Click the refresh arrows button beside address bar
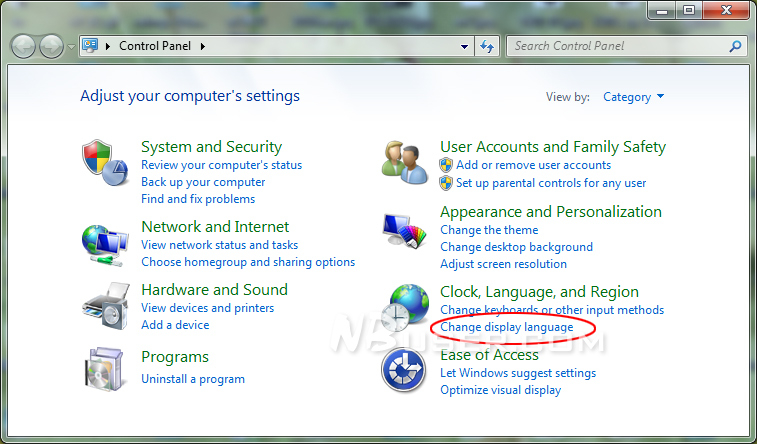This screenshot has width=757, height=444. pyautogui.click(x=487, y=46)
